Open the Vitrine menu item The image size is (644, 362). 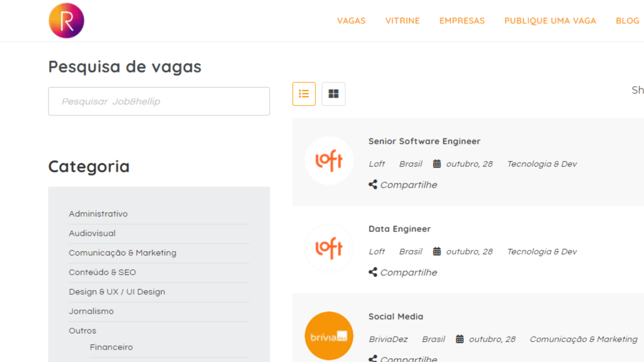[402, 21]
